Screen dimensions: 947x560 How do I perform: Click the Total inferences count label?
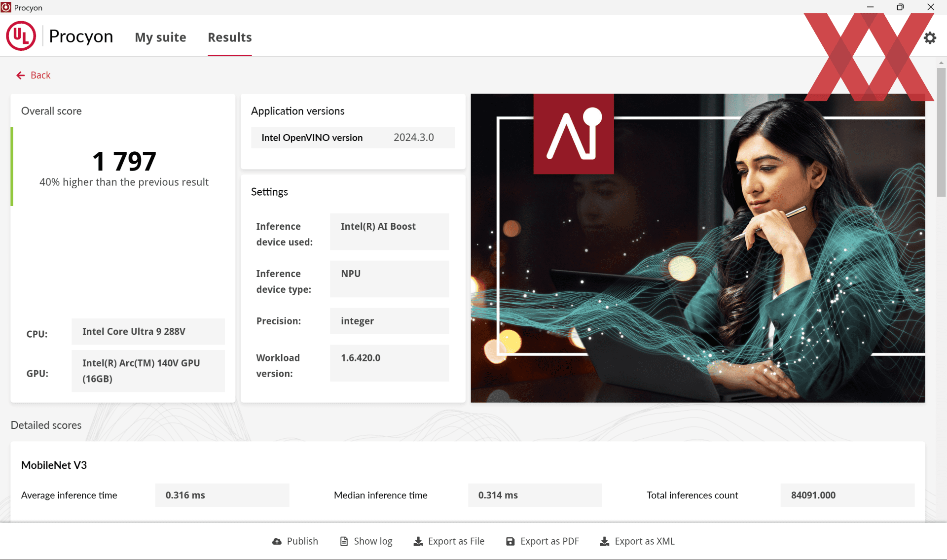click(x=692, y=495)
